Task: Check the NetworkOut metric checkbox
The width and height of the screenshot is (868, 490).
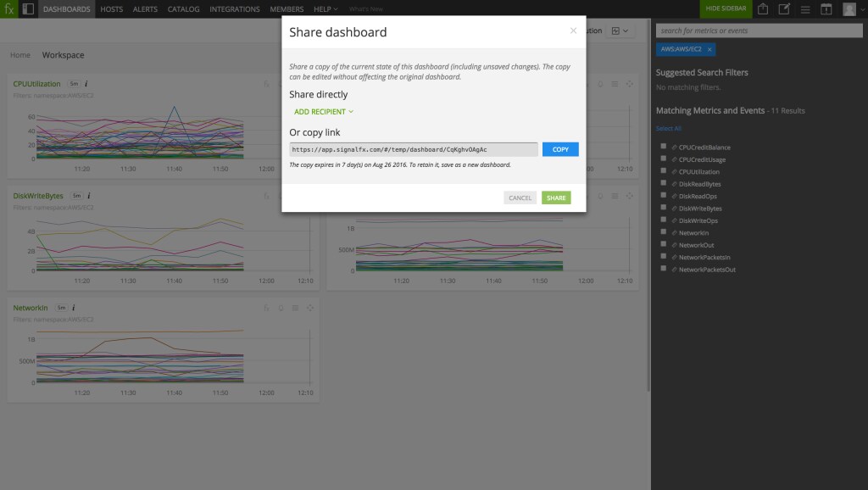Action: pos(663,243)
